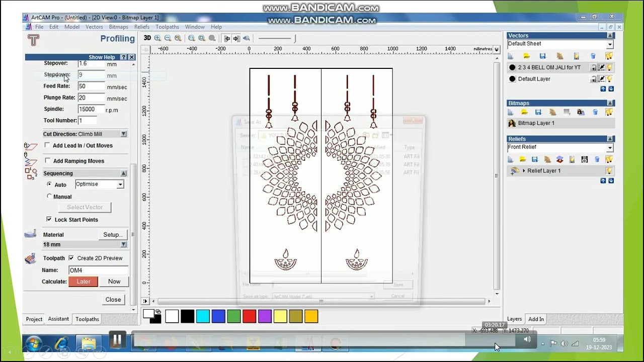Select the Manual sequencing radio button
The width and height of the screenshot is (644, 362).
49,197
